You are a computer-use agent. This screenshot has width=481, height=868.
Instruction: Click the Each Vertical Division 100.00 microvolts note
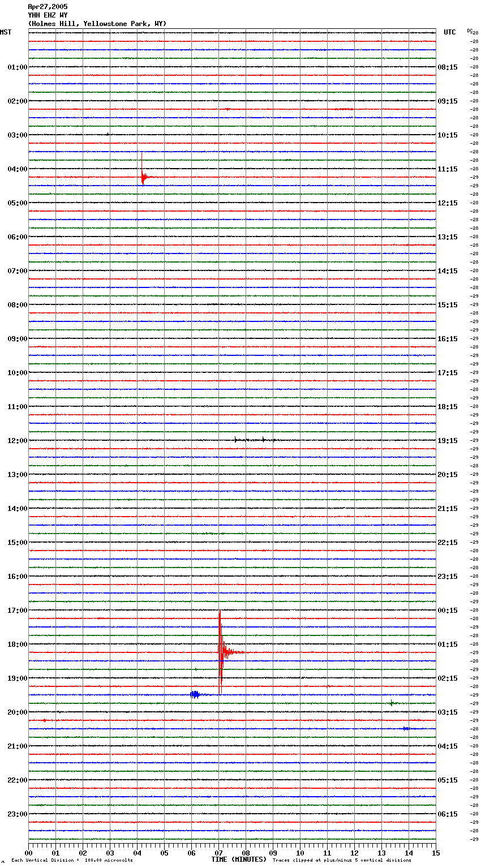coord(72,861)
